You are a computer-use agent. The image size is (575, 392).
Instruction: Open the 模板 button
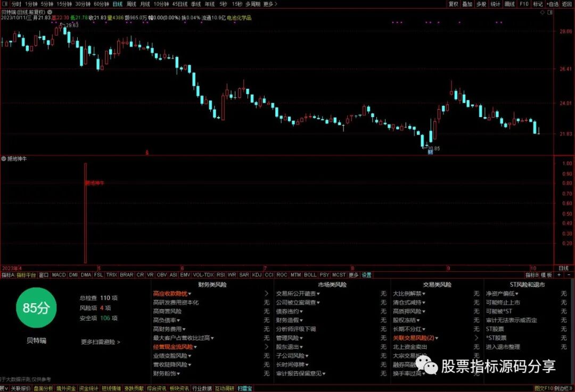[x=547, y=275]
